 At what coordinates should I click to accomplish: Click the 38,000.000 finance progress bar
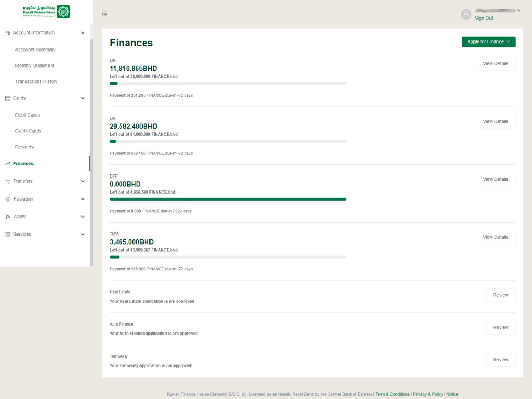[228, 84]
